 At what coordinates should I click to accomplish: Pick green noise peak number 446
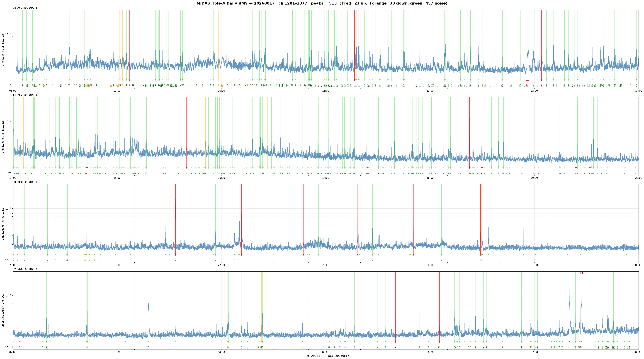(x=175, y=347)
